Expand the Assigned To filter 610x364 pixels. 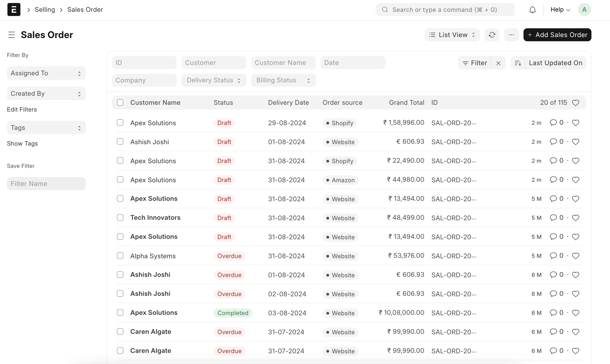point(46,73)
